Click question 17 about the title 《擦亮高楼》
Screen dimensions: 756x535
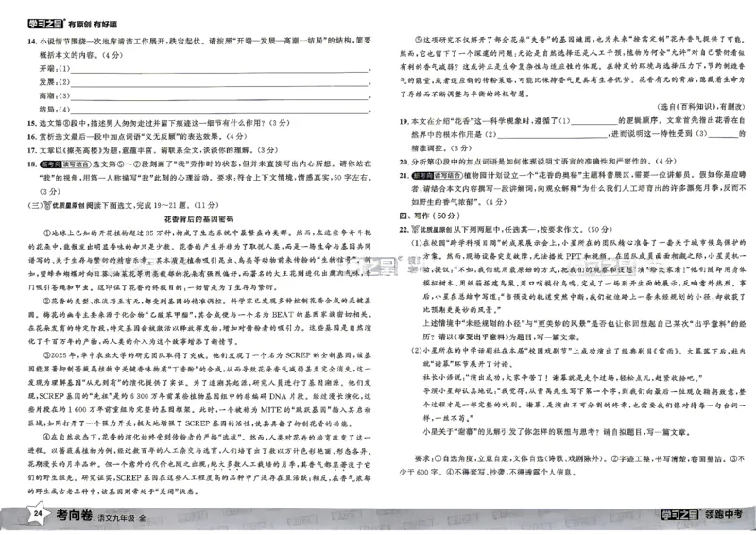point(152,150)
